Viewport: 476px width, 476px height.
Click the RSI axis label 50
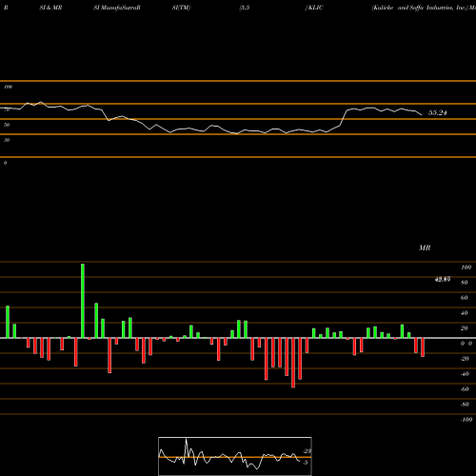tap(7, 125)
